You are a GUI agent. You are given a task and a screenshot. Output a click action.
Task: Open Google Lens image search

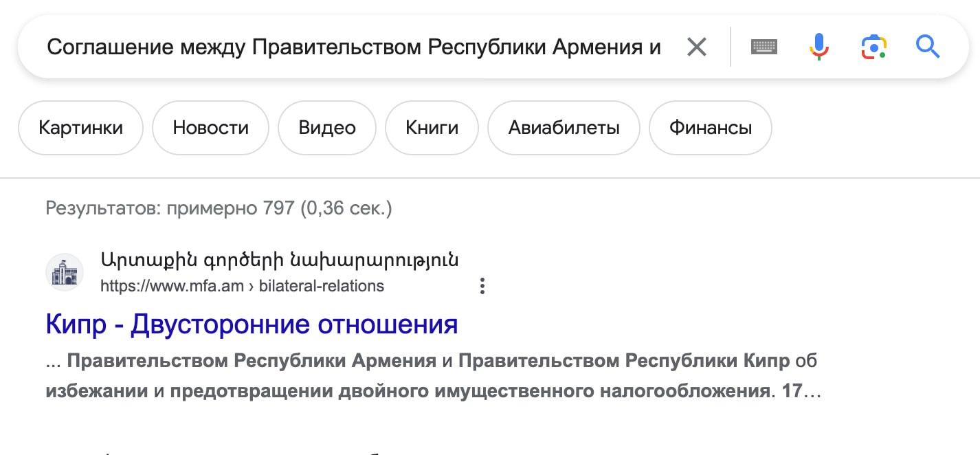[x=873, y=47]
